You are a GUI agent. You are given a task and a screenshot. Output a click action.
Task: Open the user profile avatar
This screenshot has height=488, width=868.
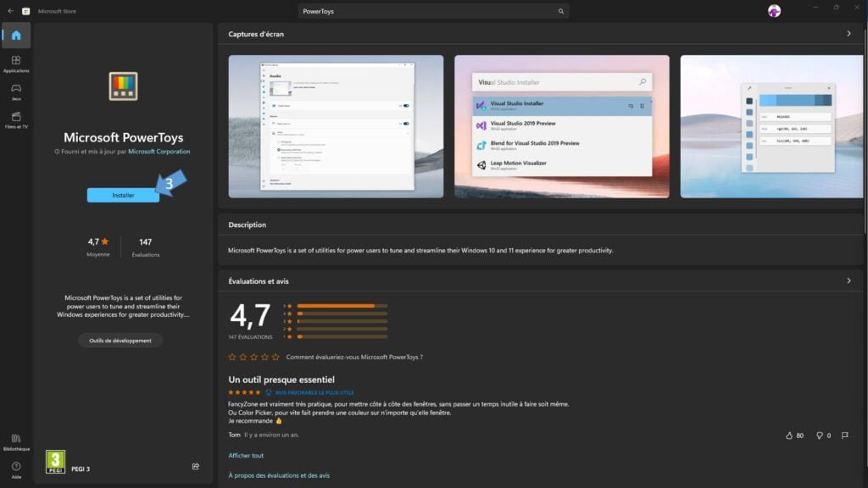[x=774, y=11]
